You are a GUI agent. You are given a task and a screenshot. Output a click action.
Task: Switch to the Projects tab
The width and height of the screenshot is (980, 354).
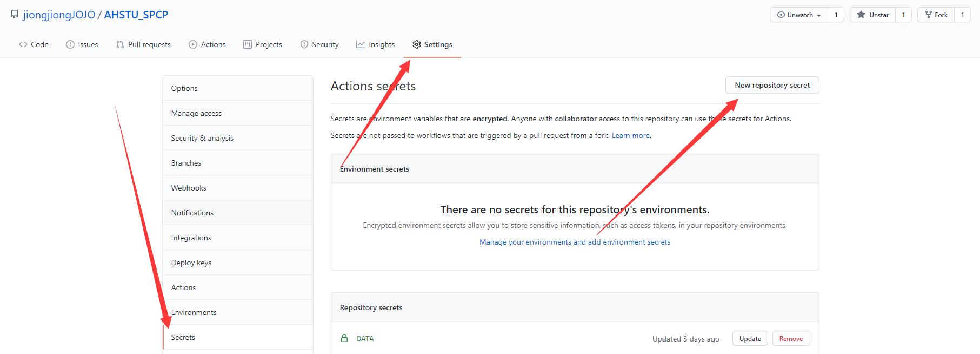pos(263,44)
